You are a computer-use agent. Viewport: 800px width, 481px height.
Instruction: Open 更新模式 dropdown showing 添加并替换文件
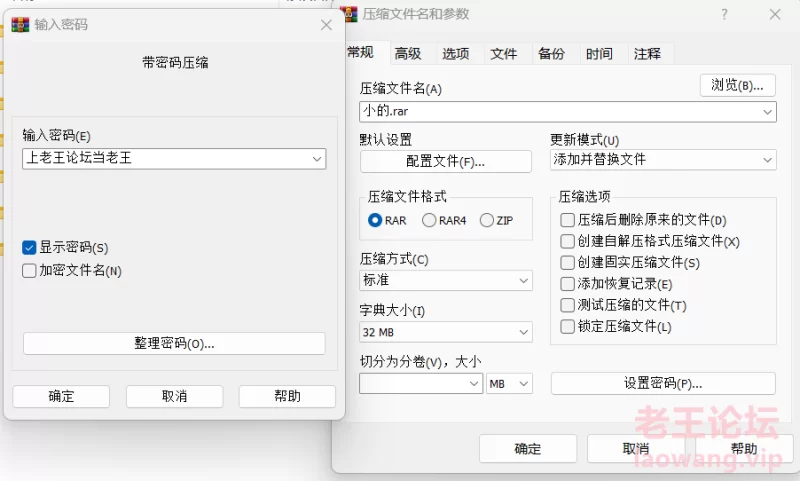767,160
